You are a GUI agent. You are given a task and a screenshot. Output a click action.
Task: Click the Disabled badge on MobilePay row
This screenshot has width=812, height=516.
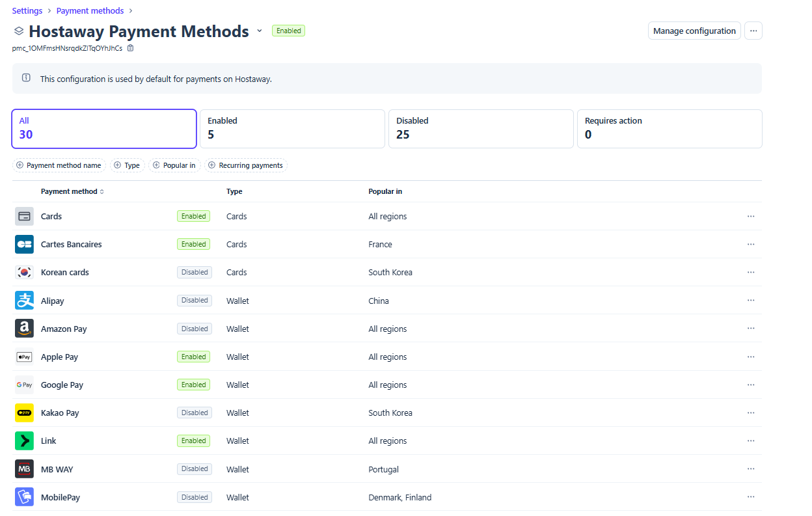coord(195,497)
